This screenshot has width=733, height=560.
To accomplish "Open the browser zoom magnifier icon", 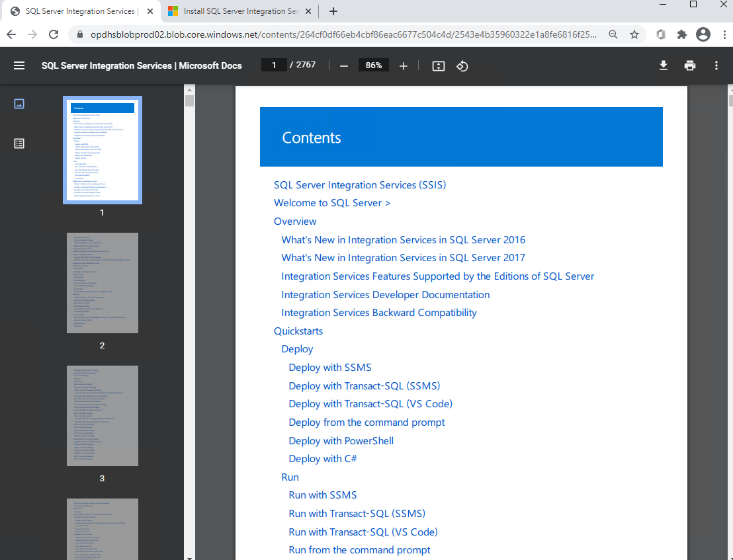I will click(x=613, y=34).
